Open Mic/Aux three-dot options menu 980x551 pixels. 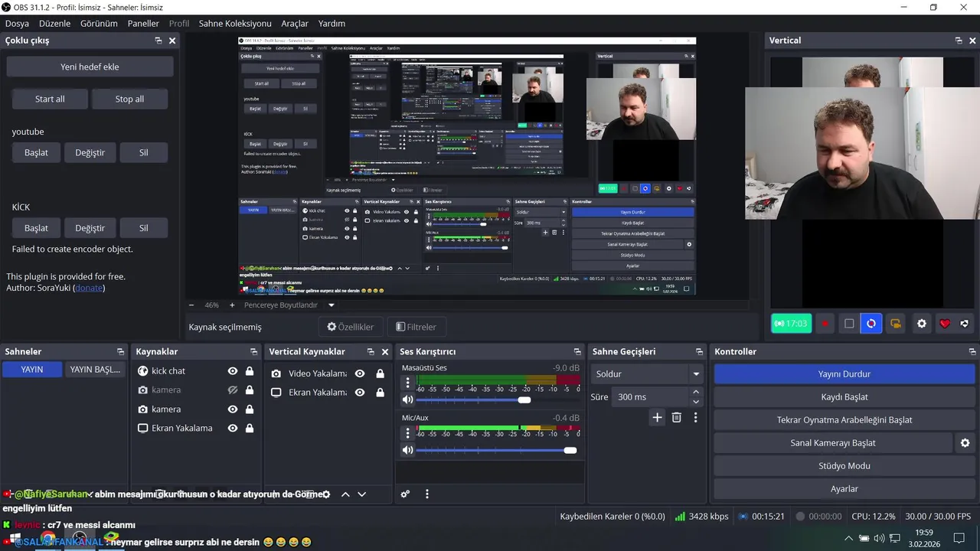407,433
